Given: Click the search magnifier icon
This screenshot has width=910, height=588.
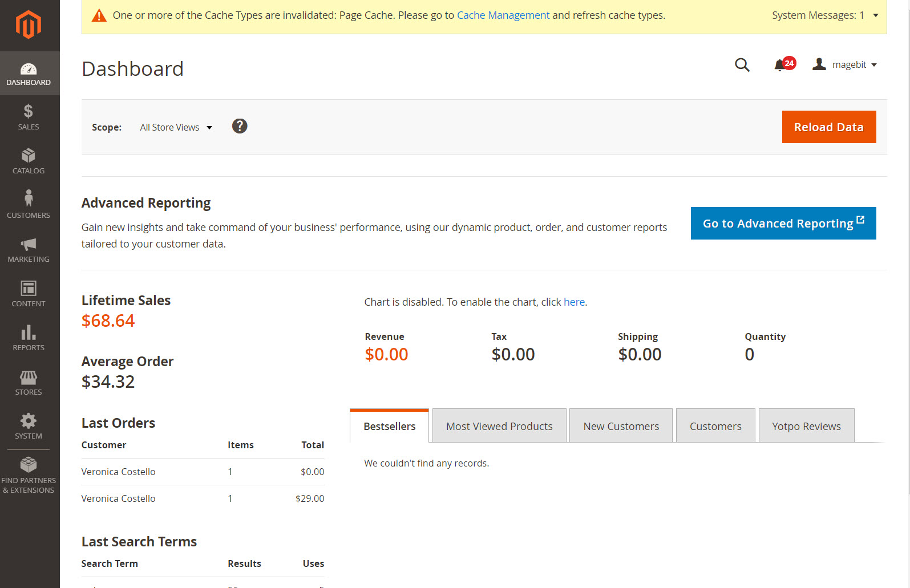Looking at the screenshot, I should [x=742, y=65].
